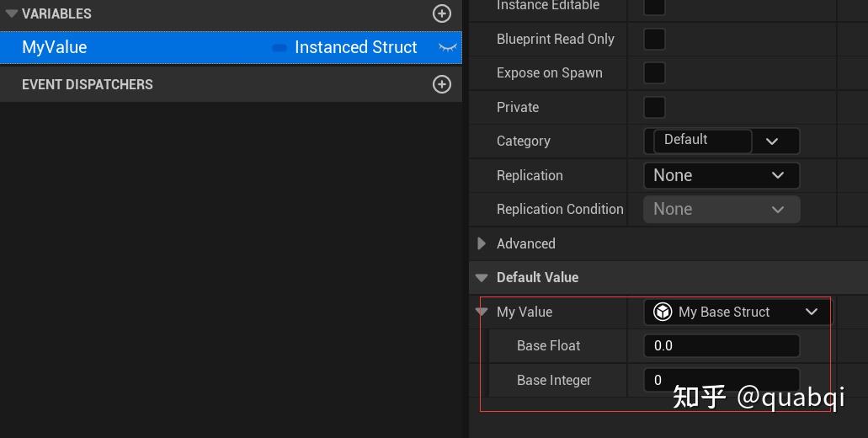This screenshot has height=438, width=868.
Task: Expand the Advanced section
Action: pos(482,243)
